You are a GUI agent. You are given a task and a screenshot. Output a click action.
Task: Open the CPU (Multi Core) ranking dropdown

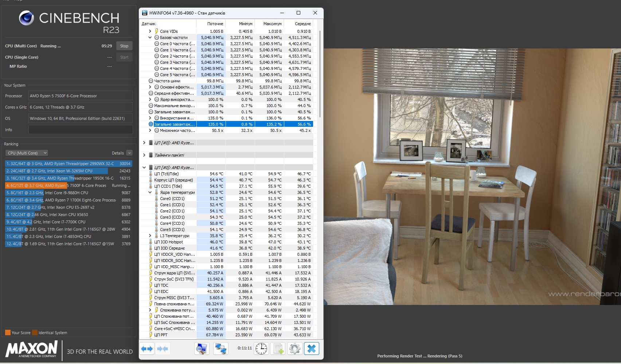[x=27, y=153]
